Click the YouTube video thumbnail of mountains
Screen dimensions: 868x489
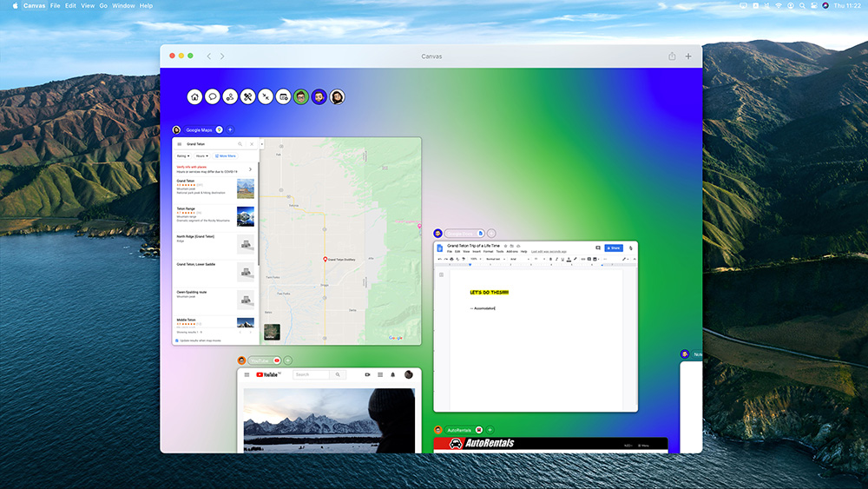pos(329,420)
